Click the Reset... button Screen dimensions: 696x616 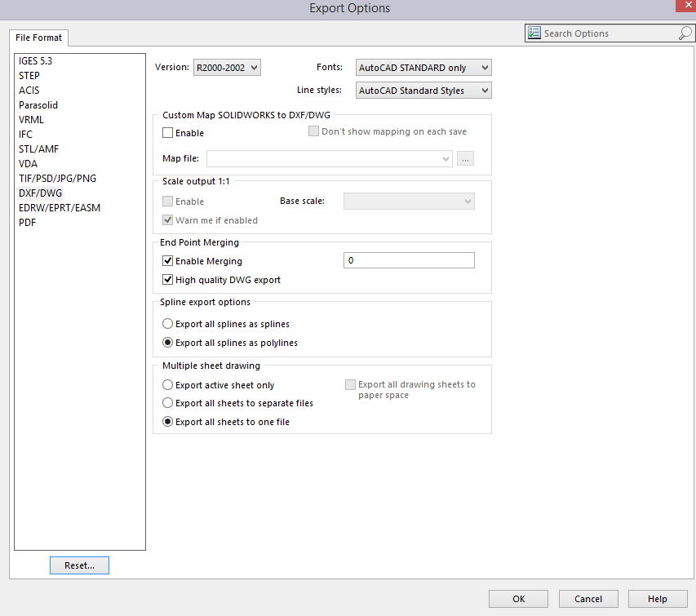pyautogui.click(x=79, y=565)
